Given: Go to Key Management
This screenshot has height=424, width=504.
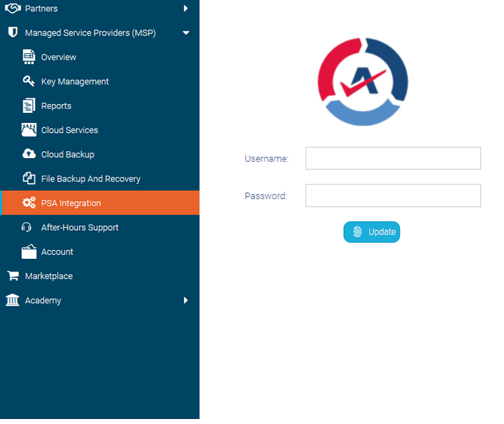Looking at the screenshot, I should click(100, 81).
